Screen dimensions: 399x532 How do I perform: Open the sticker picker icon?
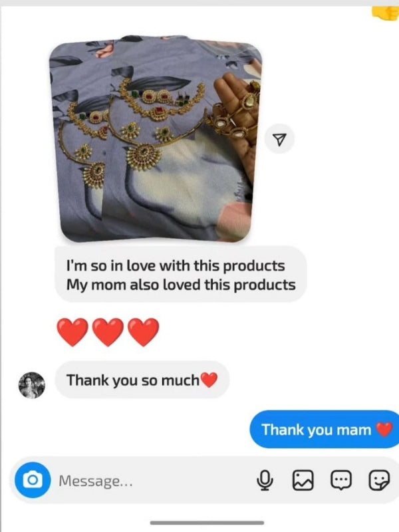click(x=379, y=480)
